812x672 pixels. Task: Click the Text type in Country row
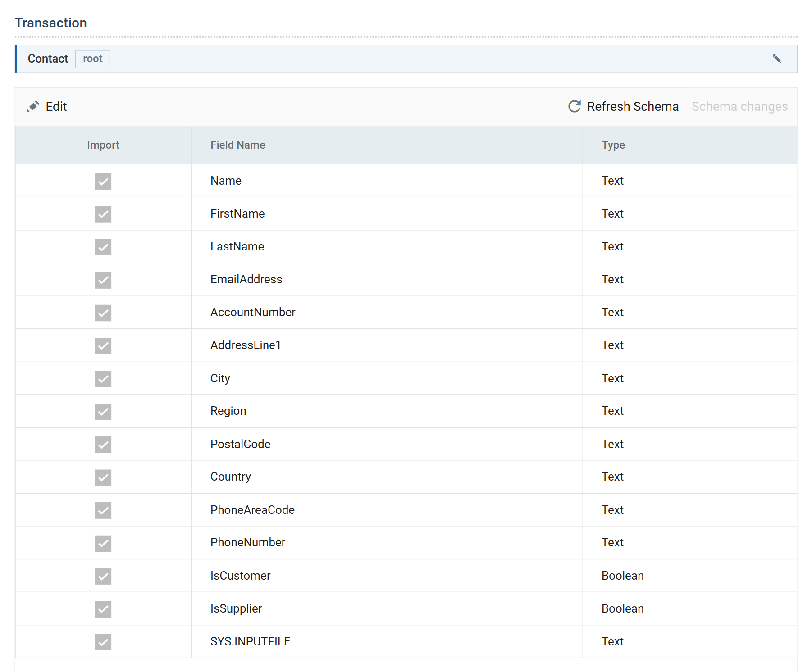(x=612, y=477)
